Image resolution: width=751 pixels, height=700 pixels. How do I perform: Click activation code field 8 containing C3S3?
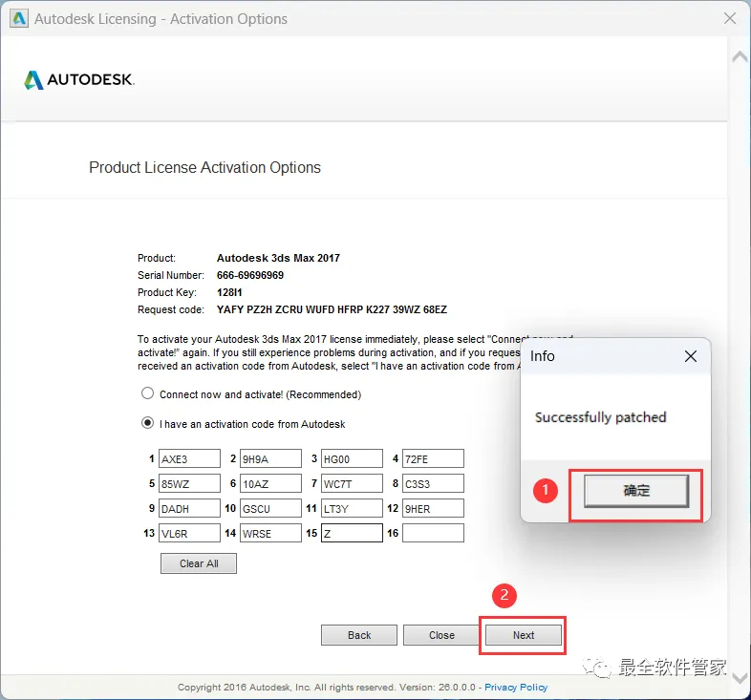[433, 483]
